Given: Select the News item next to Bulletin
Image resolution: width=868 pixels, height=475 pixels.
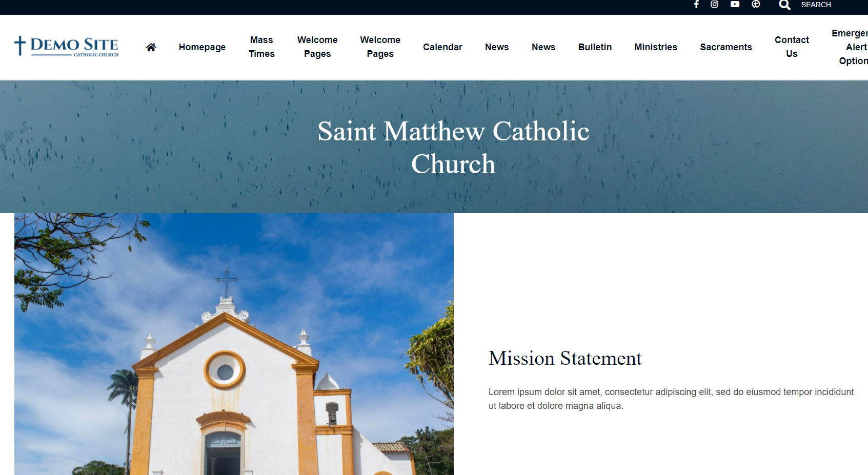Looking at the screenshot, I should point(543,47).
